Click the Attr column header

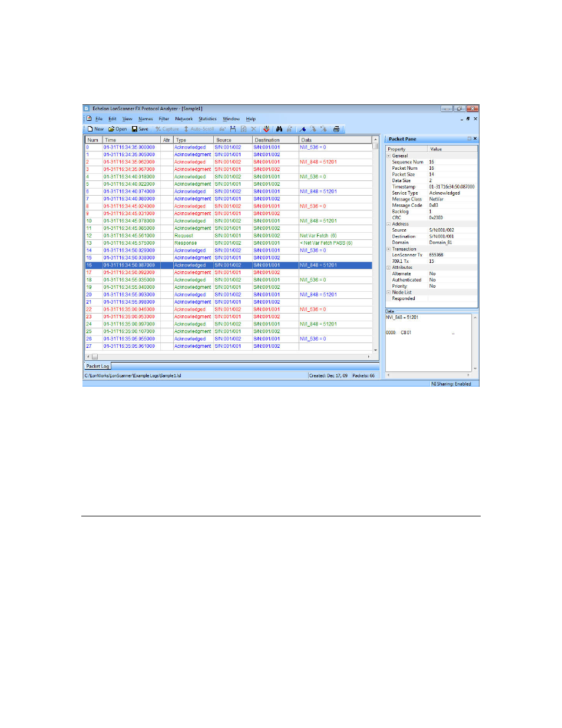[x=167, y=140]
